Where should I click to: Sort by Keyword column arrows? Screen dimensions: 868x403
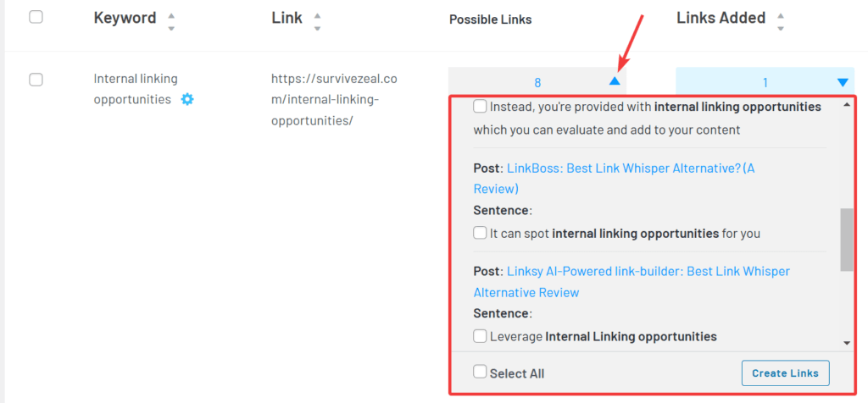[171, 22]
